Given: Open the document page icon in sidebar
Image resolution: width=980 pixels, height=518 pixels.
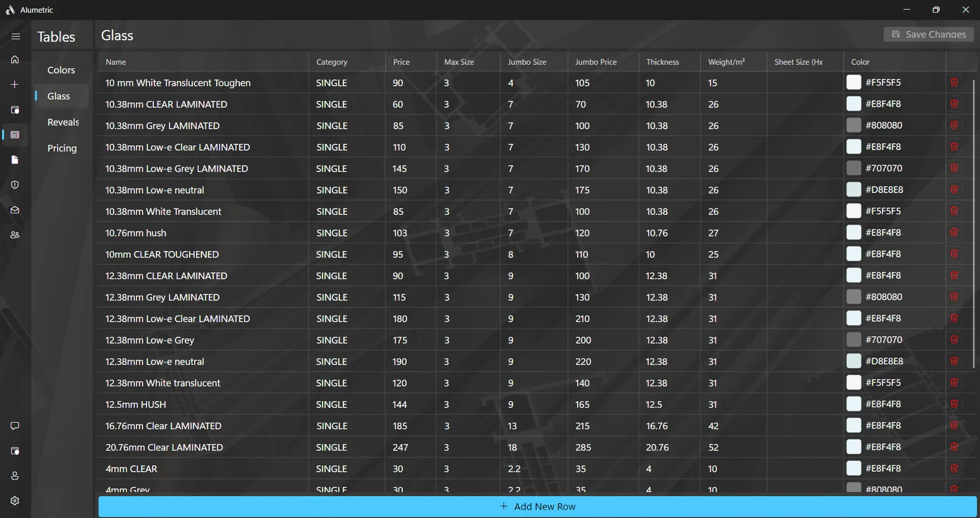Looking at the screenshot, I should pos(15,160).
